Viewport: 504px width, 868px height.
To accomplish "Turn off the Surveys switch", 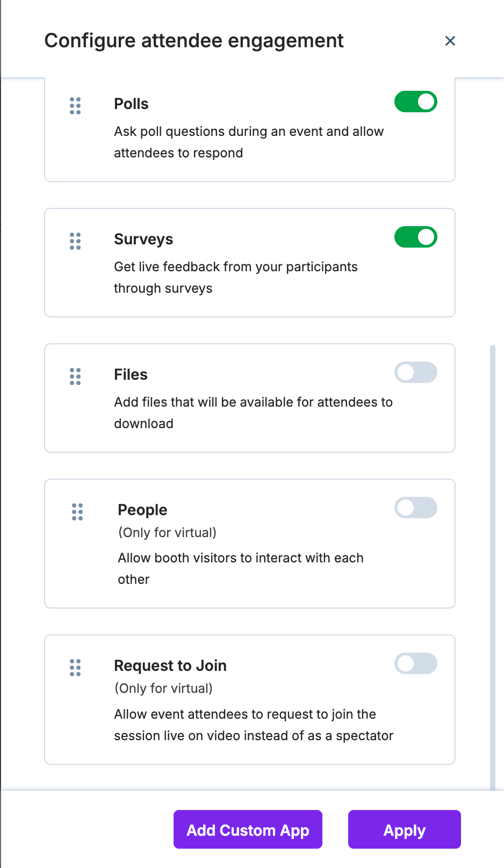I will (415, 237).
